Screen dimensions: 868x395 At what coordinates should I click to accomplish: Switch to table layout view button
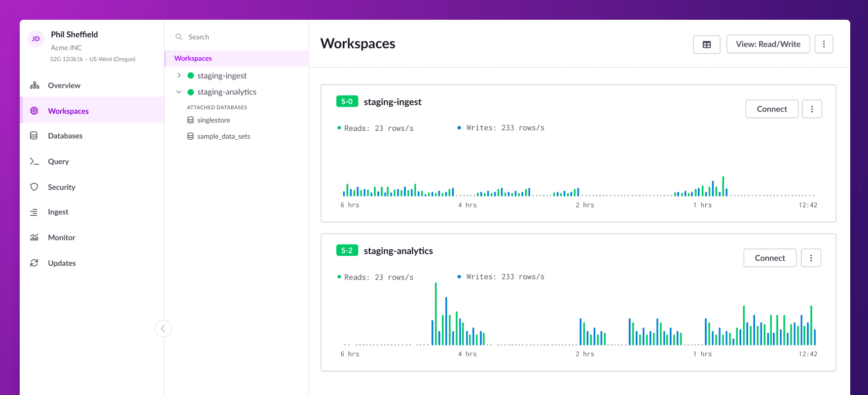point(707,44)
